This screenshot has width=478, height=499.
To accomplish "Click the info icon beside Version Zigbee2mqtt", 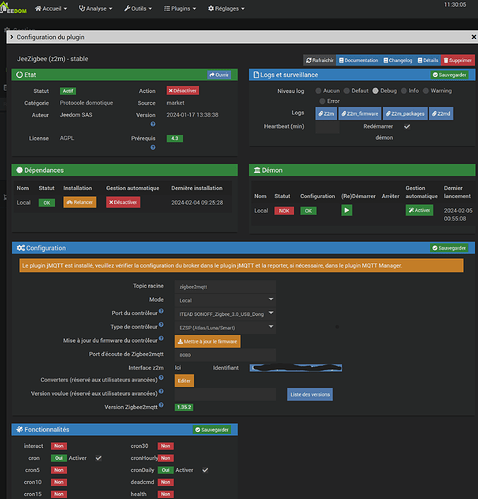I will (161, 405).
